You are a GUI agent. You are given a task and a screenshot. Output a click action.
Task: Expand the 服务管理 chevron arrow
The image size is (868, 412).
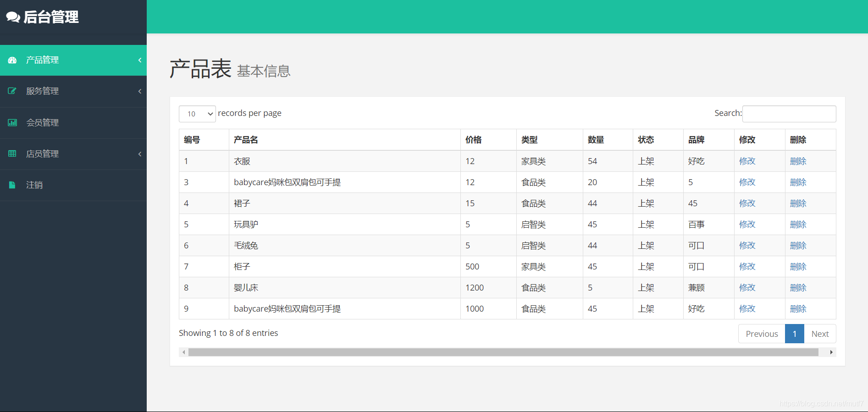pyautogui.click(x=140, y=91)
